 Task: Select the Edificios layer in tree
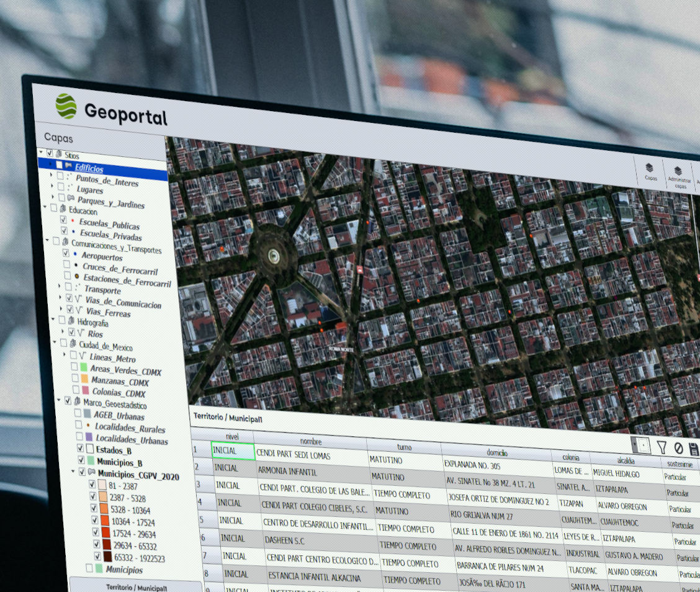[89, 168]
